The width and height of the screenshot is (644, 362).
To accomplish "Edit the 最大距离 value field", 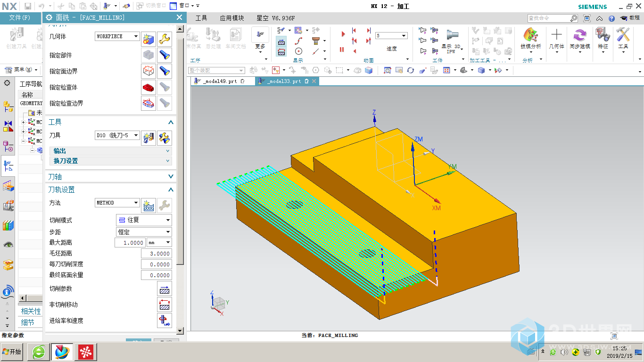I will (130, 242).
